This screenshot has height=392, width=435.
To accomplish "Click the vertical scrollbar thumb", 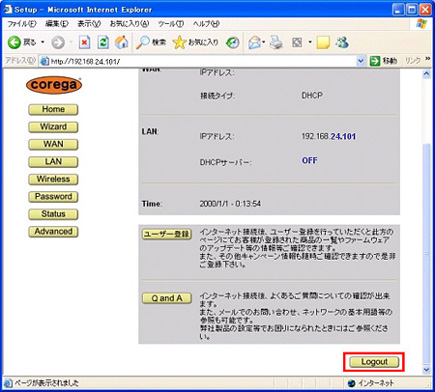I will pyautogui.click(x=426, y=253).
